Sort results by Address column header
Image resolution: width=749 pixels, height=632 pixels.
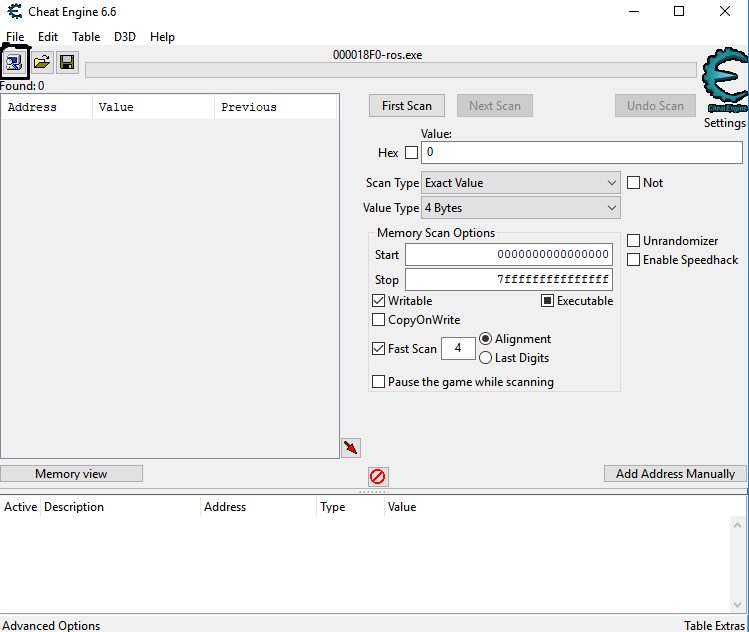pos(47,107)
